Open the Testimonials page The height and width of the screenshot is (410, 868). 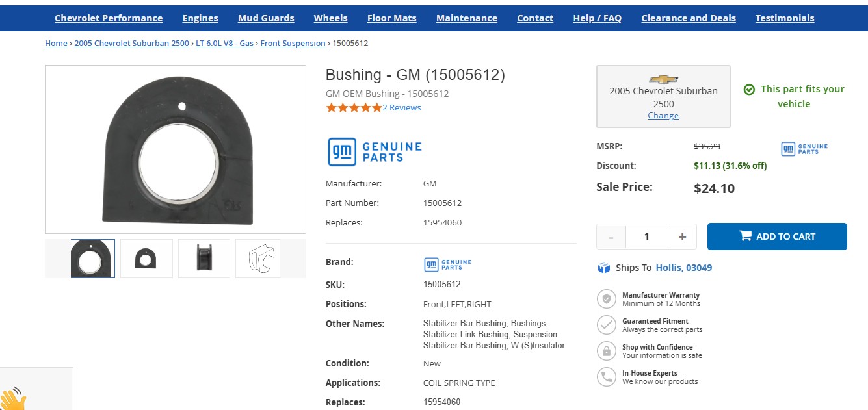tap(785, 18)
